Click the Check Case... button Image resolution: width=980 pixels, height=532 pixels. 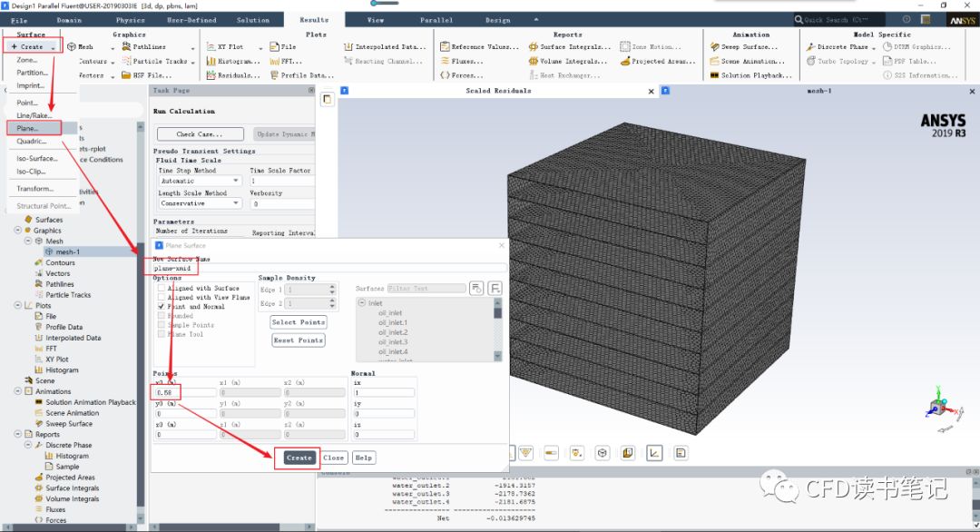[x=200, y=134]
